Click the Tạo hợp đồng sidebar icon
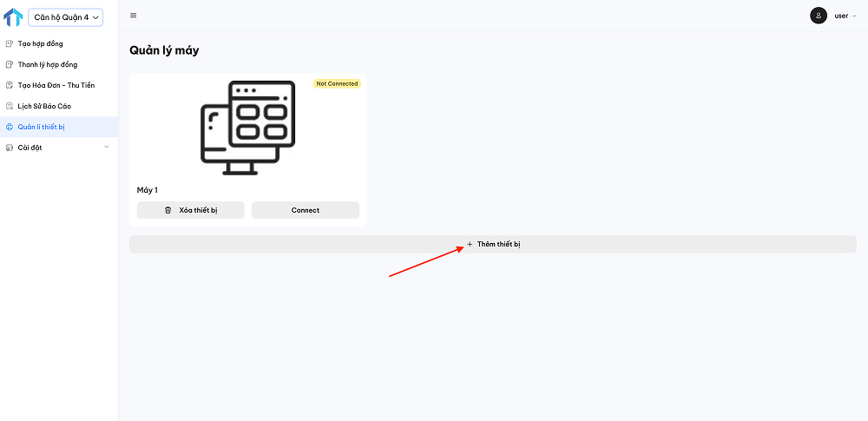The width and height of the screenshot is (868, 421). coord(9,43)
